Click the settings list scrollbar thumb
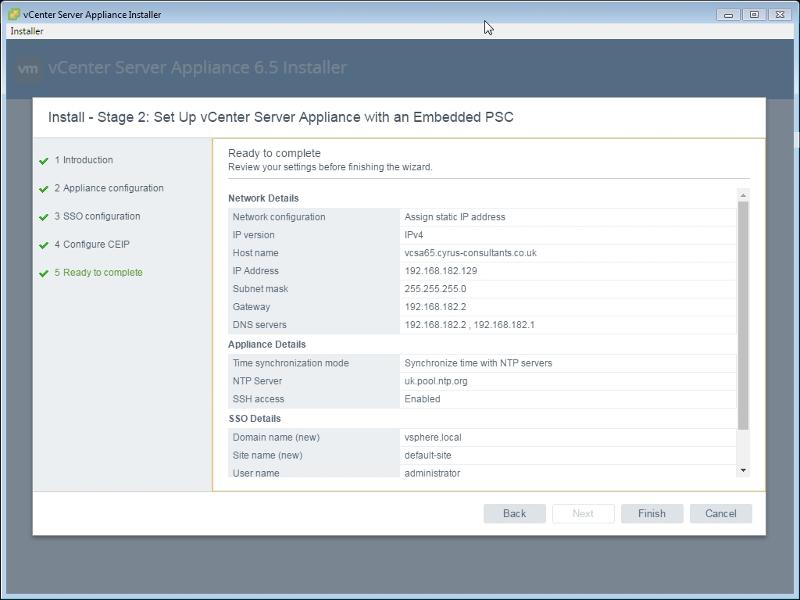This screenshot has height=600, width=800. tap(743, 316)
